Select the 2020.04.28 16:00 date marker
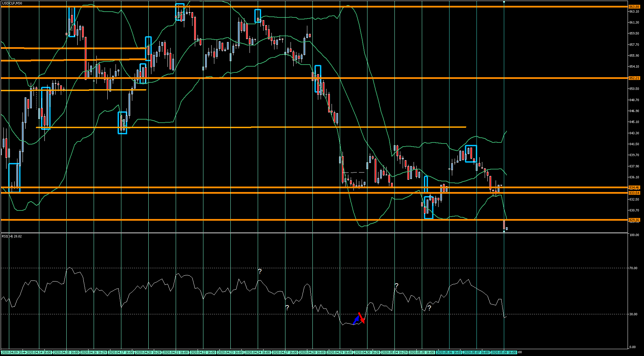 [x=312, y=352]
